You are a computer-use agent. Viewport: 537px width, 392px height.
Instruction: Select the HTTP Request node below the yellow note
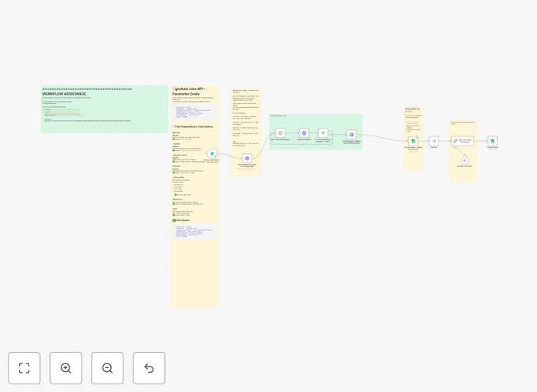pos(247,158)
